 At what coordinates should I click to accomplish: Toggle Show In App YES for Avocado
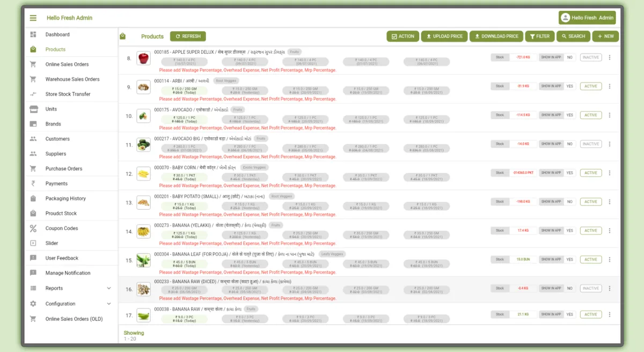(569, 115)
